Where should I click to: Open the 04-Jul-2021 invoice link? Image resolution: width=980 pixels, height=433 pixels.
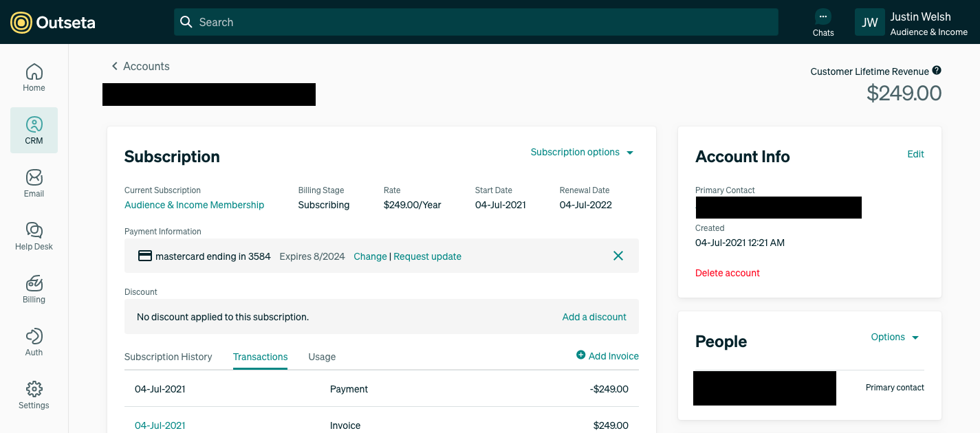click(160, 425)
